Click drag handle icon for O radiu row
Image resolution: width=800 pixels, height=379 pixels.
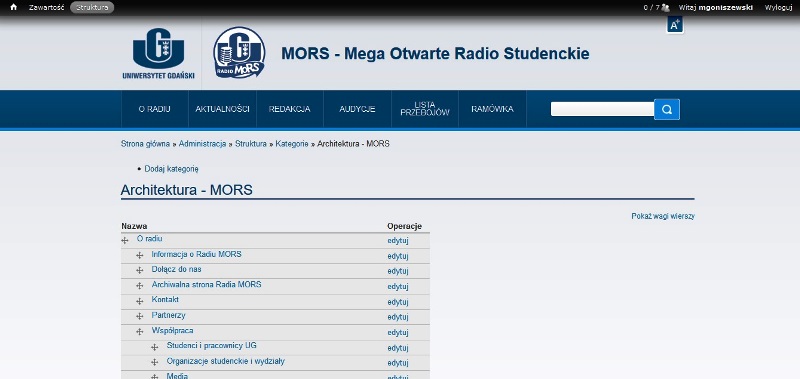point(125,240)
